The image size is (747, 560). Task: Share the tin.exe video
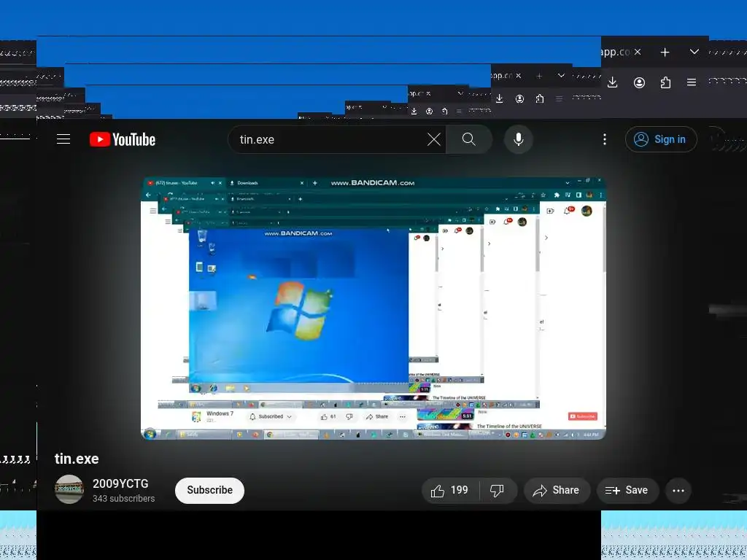(x=557, y=491)
